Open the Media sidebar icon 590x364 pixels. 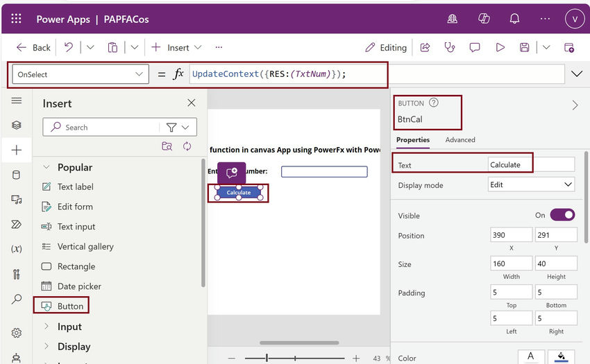pos(17,200)
